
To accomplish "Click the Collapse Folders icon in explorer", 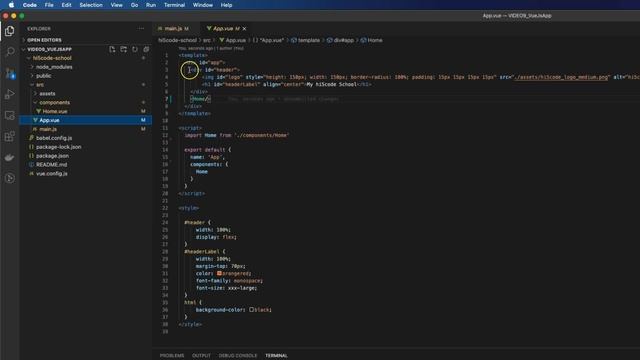I will (x=146, y=49).
